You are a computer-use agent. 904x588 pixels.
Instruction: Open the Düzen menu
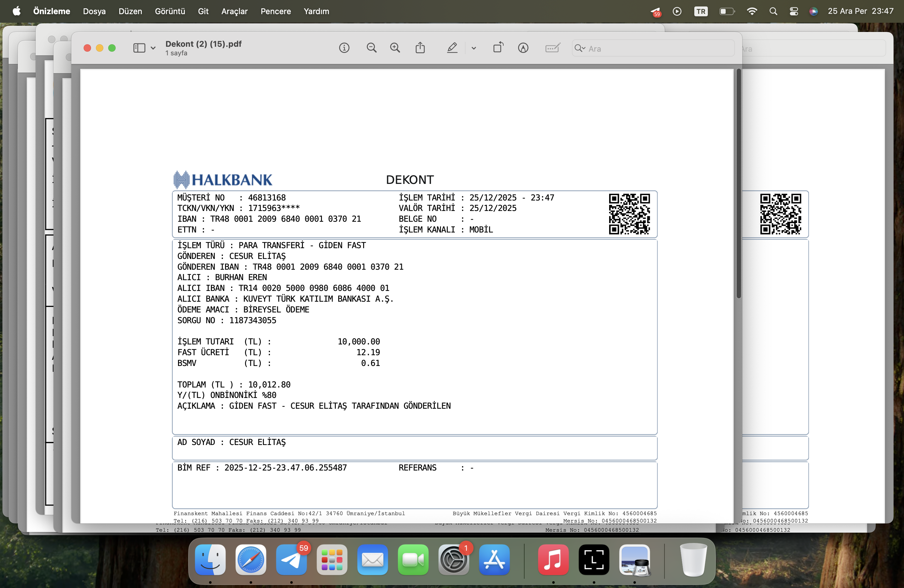click(130, 11)
